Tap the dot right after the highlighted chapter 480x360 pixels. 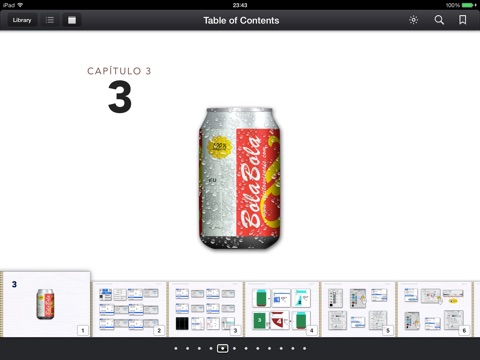pos(234,349)
